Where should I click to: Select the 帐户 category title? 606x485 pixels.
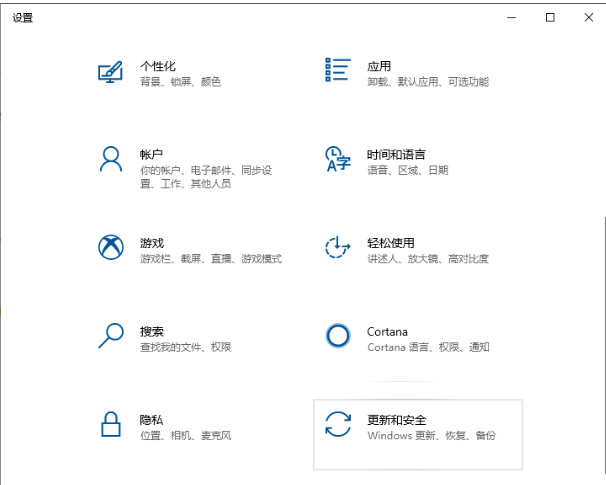(x=152, y=154)
